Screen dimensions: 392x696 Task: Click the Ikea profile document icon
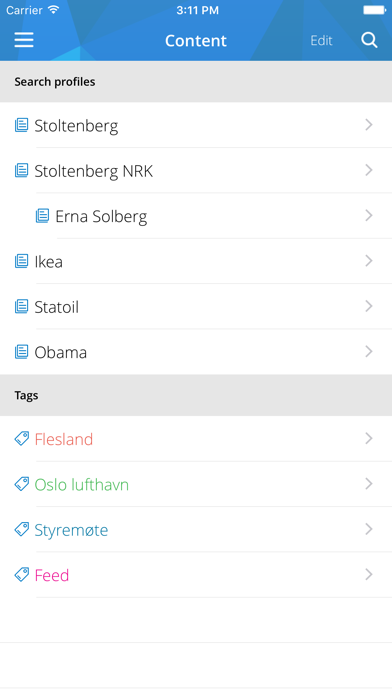[21, 261]
